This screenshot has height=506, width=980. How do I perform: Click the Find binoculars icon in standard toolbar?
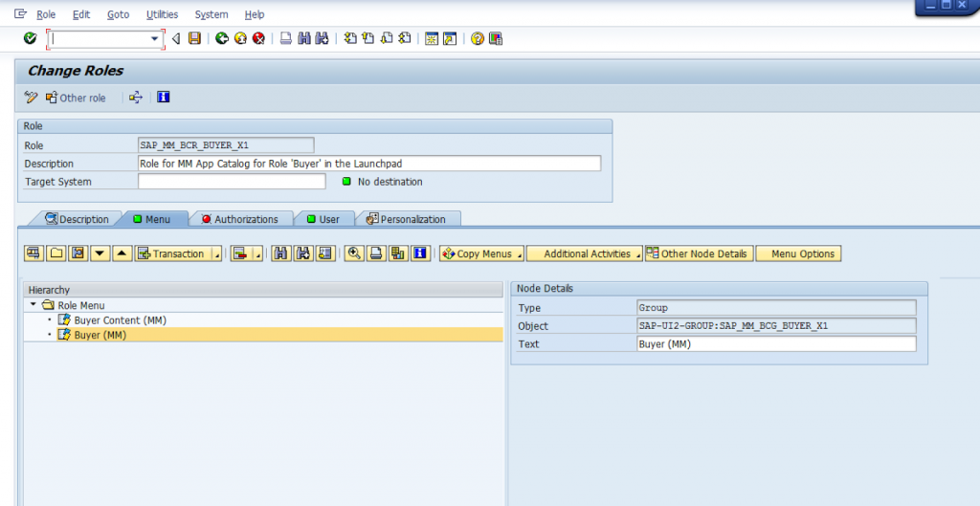(x=304, y=38)
